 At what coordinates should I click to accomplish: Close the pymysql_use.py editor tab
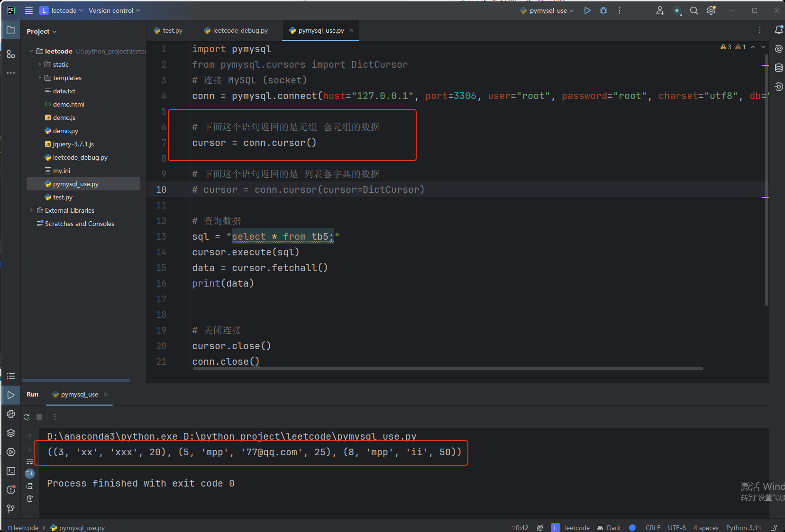tap(351, 30)
